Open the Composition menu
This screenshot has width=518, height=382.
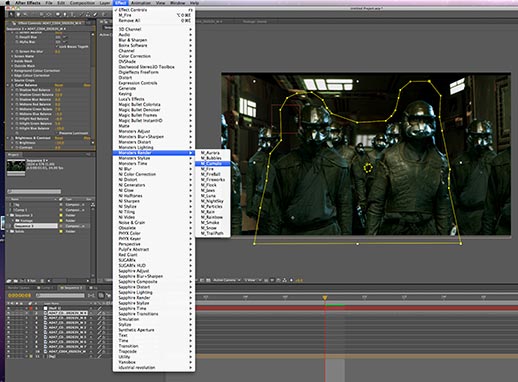(82, 3)
